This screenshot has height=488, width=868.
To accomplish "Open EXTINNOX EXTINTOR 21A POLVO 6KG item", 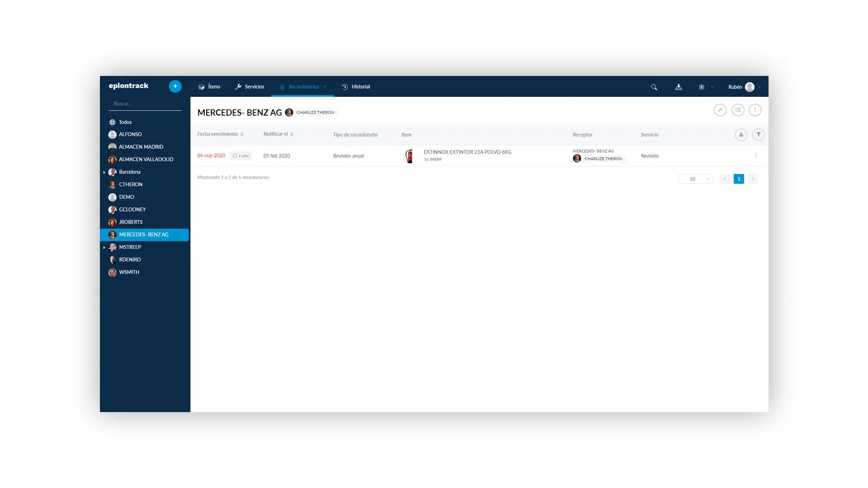I will point(467,152).
